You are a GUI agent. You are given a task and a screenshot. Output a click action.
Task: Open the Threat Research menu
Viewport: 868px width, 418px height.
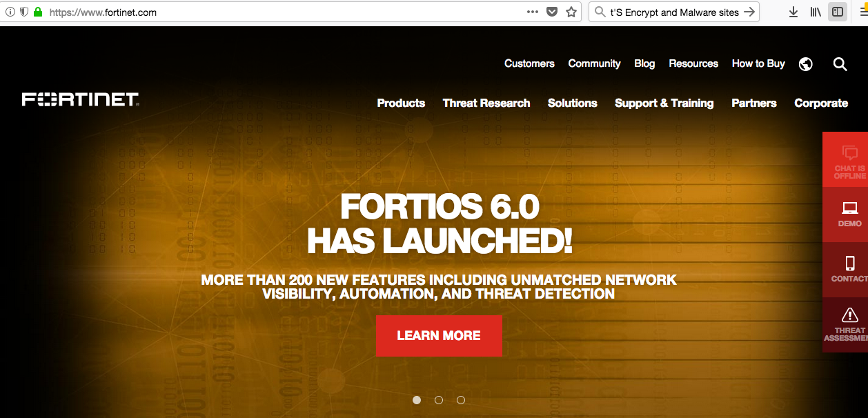[x=486, y=103]
